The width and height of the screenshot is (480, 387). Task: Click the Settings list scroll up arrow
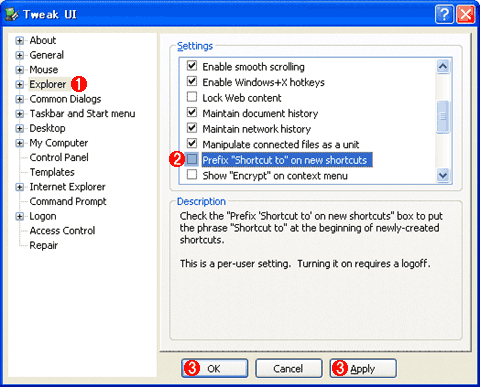[443, 66]
